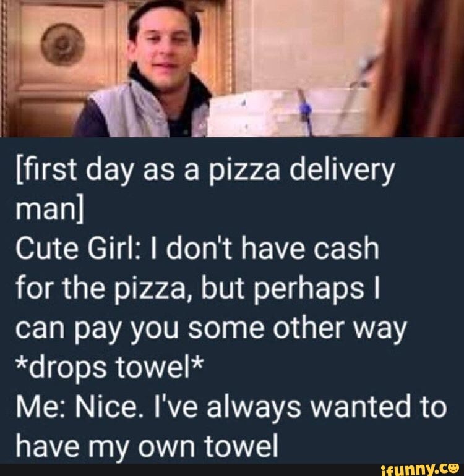
Task: Click the ifunny.co watermark logo
Action: 419,469
